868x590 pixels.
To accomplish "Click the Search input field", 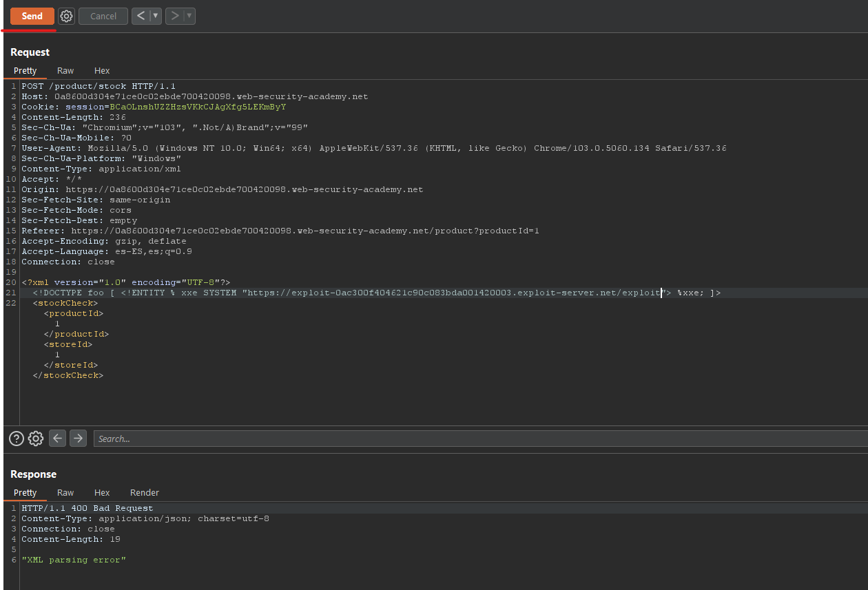I will pyautogui.click(x=481, y=439).
